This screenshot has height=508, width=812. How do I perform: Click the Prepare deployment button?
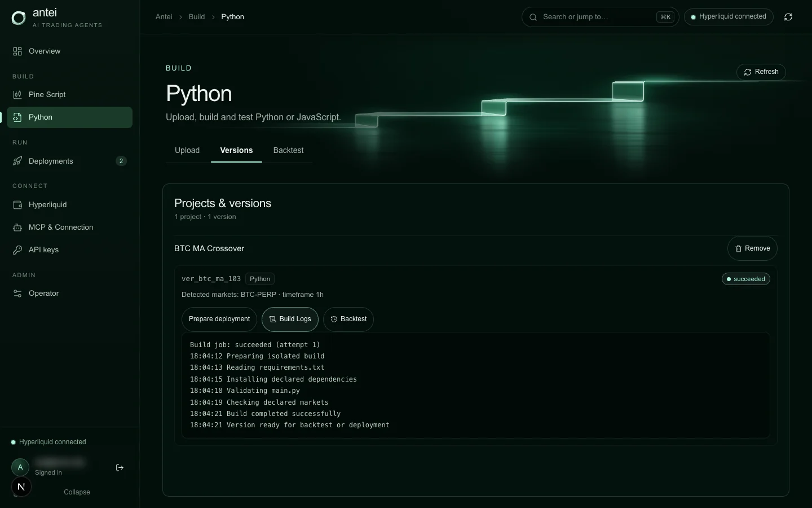(219, 319)
